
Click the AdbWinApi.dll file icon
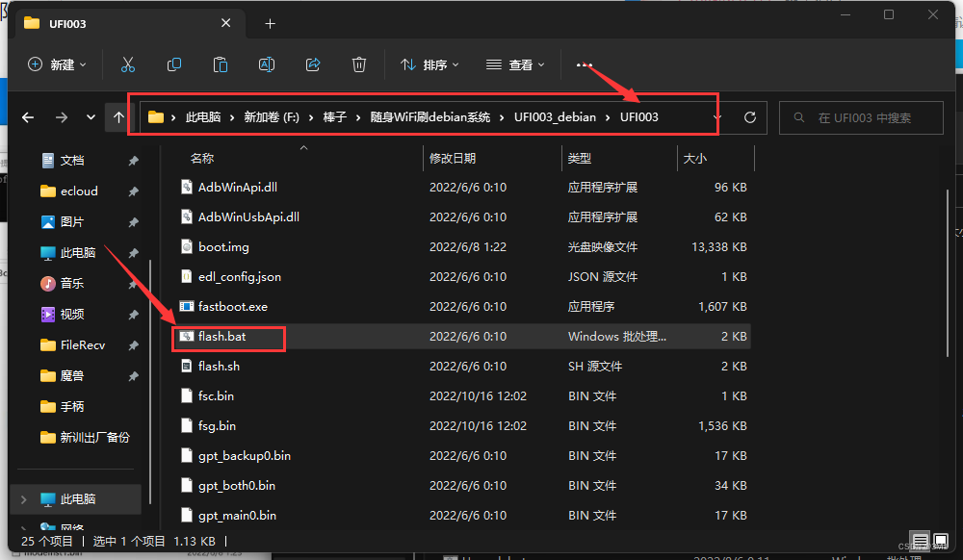(x=187, y=187)
